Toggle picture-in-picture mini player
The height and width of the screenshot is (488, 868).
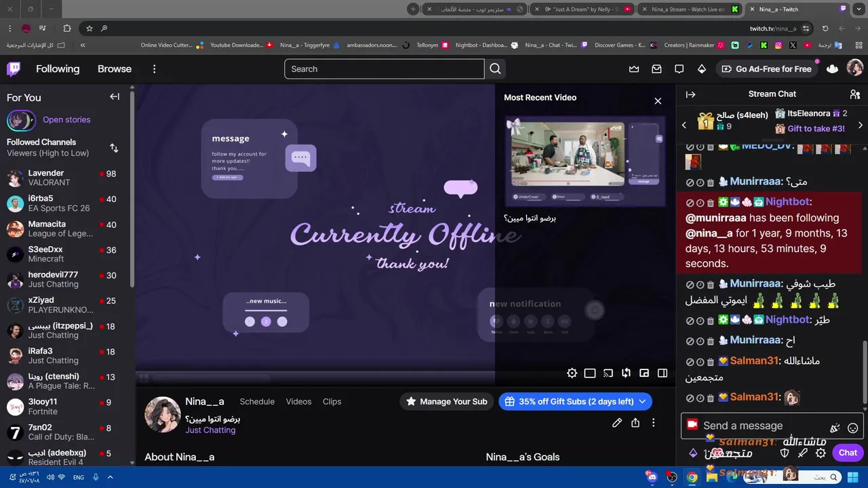tap(644, 373)
